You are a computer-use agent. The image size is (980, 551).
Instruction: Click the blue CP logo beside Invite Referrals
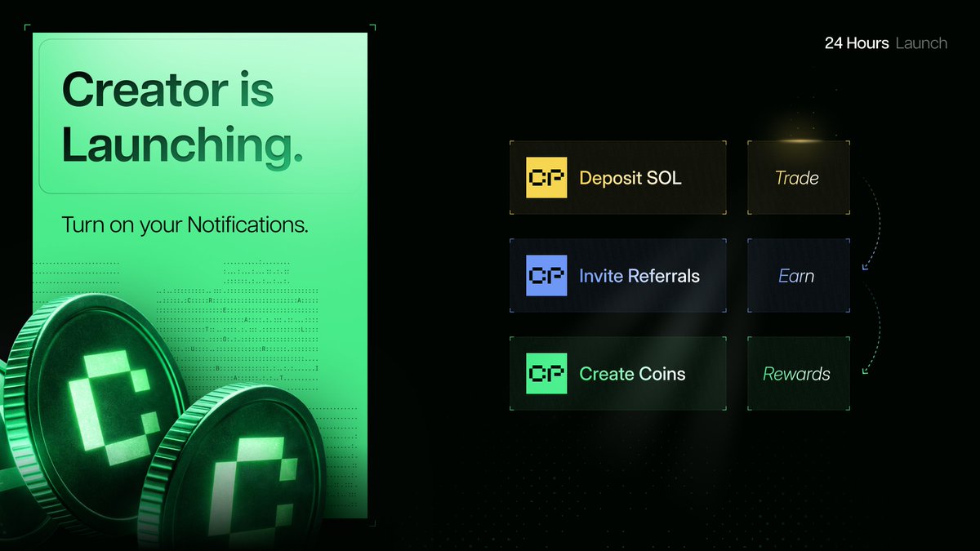tap(546, 275)
